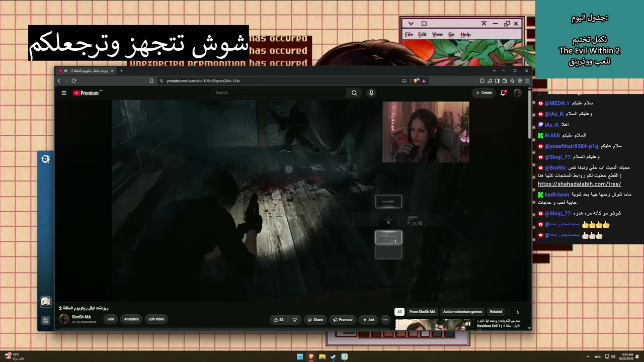
Task: Open Steam from the taskbar
Action: click(333, 356)
